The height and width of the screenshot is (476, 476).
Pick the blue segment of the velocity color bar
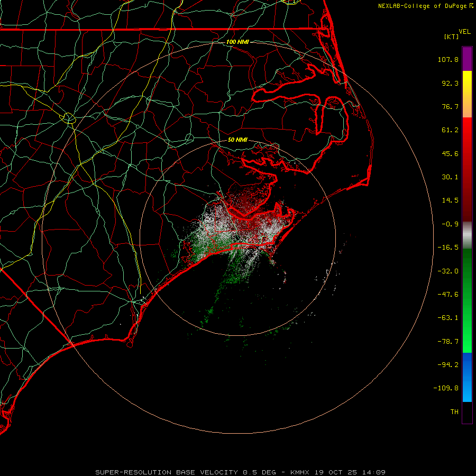coord(467,377)
